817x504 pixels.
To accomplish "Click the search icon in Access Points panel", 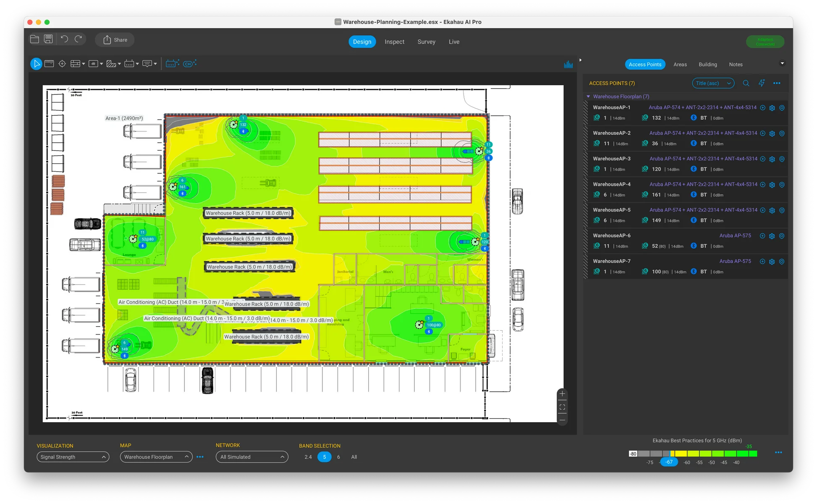I will pyautogui.click(x=746, y=83).
